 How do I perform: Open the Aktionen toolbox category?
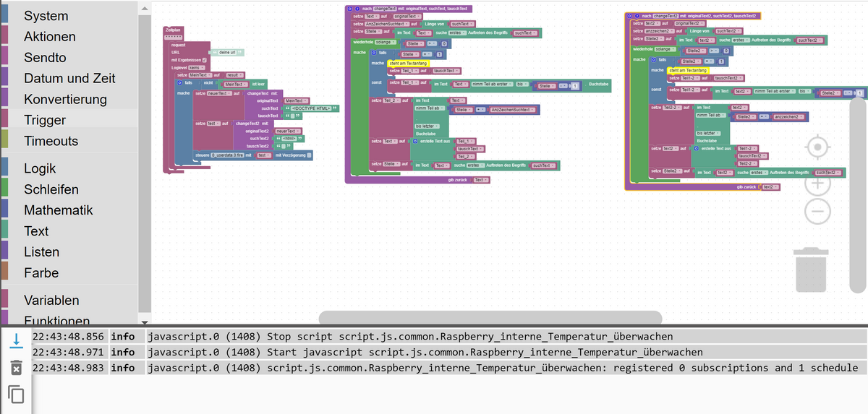tap(50, 36)
